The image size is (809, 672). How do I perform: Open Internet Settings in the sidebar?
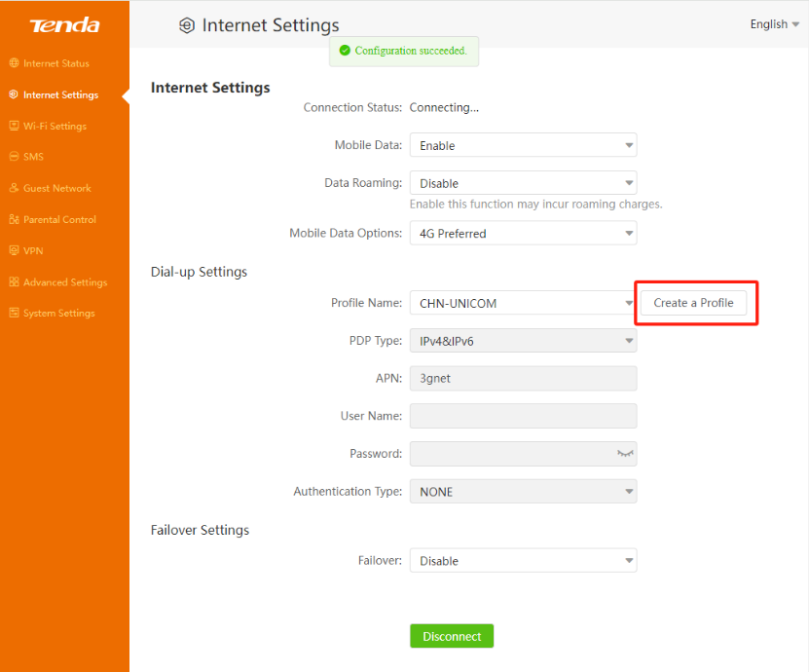(x=60, y=95)
